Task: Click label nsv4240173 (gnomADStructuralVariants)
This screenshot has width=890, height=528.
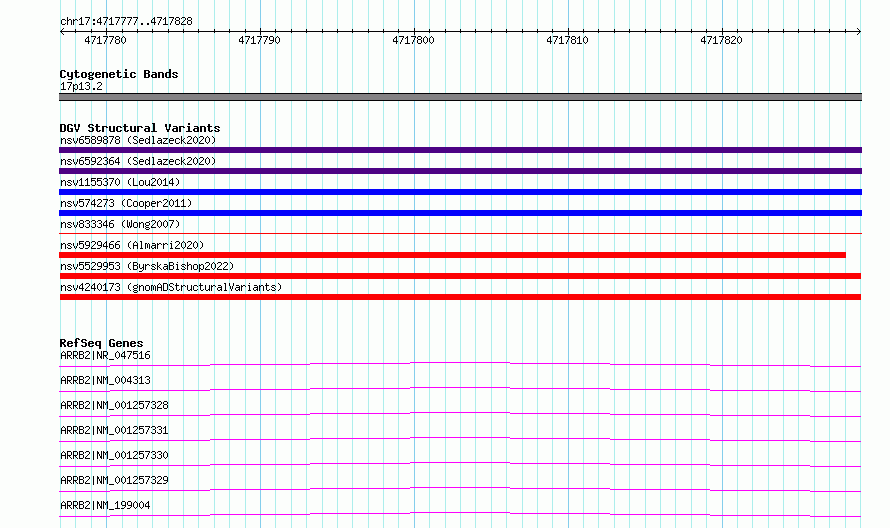Action: click(x=171, y=287)
